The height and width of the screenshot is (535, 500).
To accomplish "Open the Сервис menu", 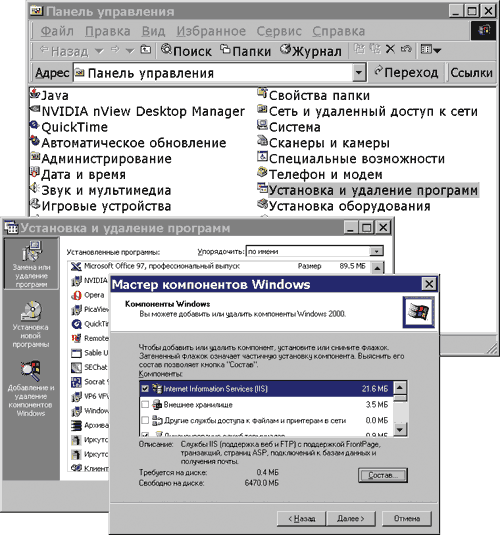I will click(x=279, y=31).
